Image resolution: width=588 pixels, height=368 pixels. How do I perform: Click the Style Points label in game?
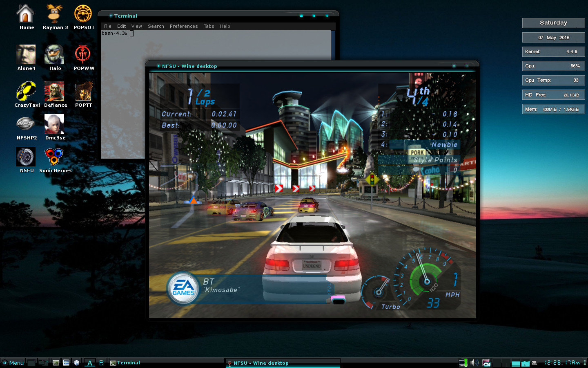435,160
